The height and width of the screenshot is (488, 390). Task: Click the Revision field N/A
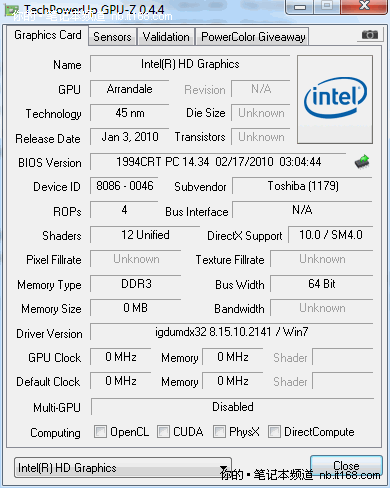coord(261,89)
